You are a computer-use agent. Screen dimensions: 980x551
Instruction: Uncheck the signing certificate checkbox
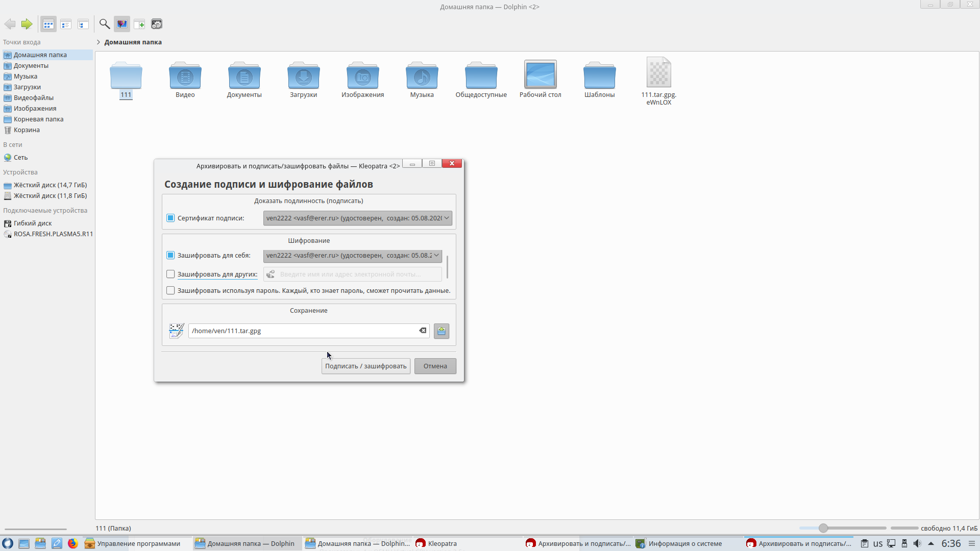(x=170, y=218)
